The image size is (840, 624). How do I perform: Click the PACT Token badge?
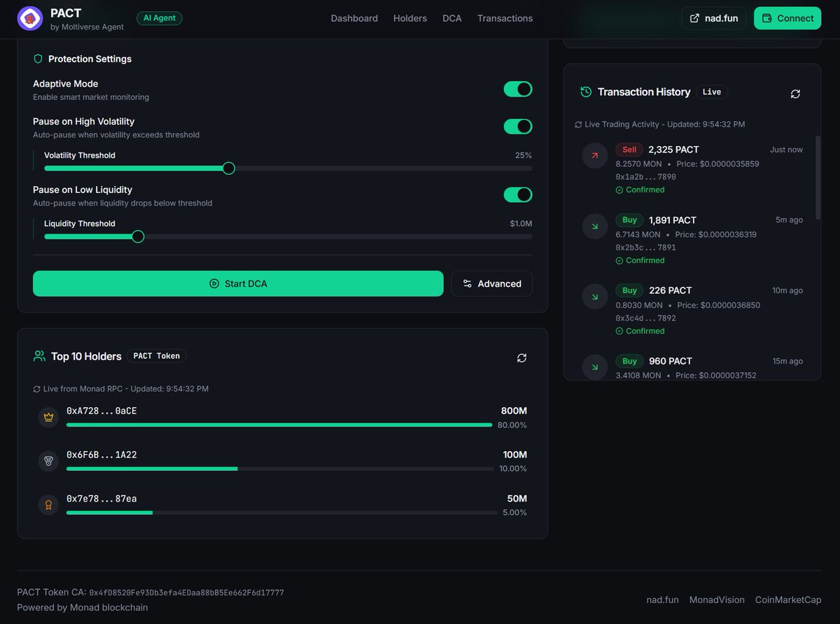click(156, 356)
